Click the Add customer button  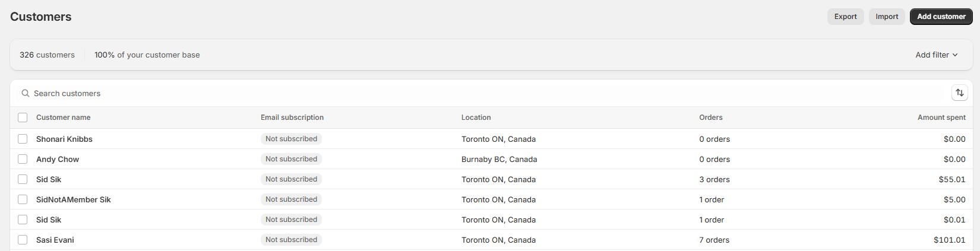click(941, 17)
